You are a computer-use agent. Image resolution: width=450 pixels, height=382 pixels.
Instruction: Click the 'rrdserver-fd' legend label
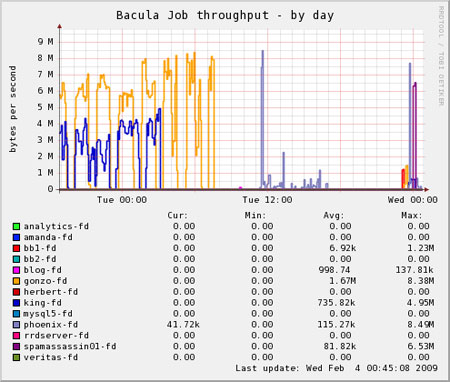56,335
